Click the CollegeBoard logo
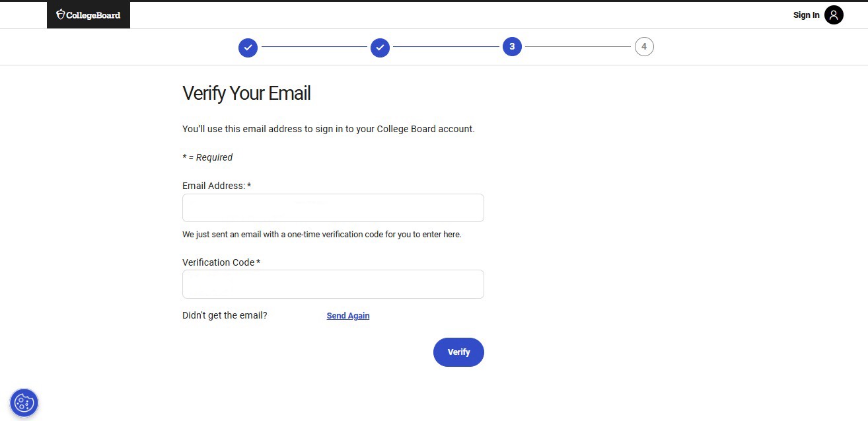 (89, 15)
